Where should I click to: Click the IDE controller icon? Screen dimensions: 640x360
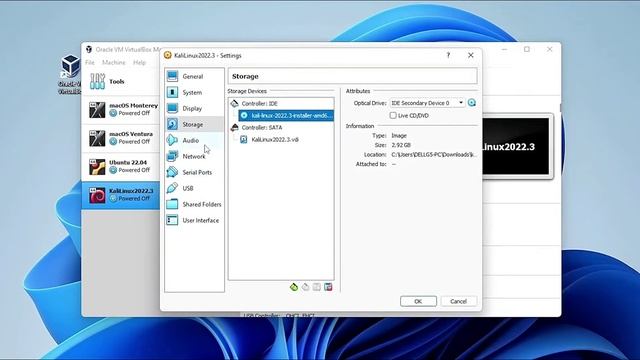point(234,104)
